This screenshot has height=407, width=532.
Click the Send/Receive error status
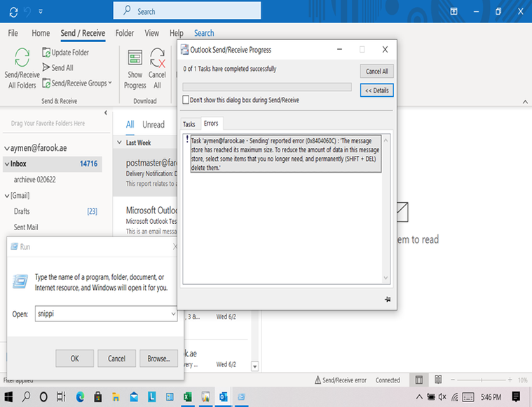[x=341, y=380]
